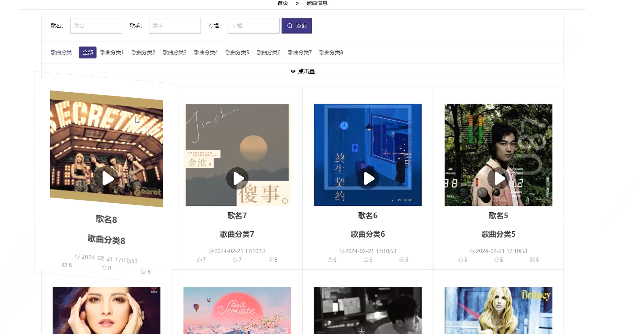Screen dimensions: 644x334
Task: Click the song title 歌名6
Action: (x=368, y=216)
